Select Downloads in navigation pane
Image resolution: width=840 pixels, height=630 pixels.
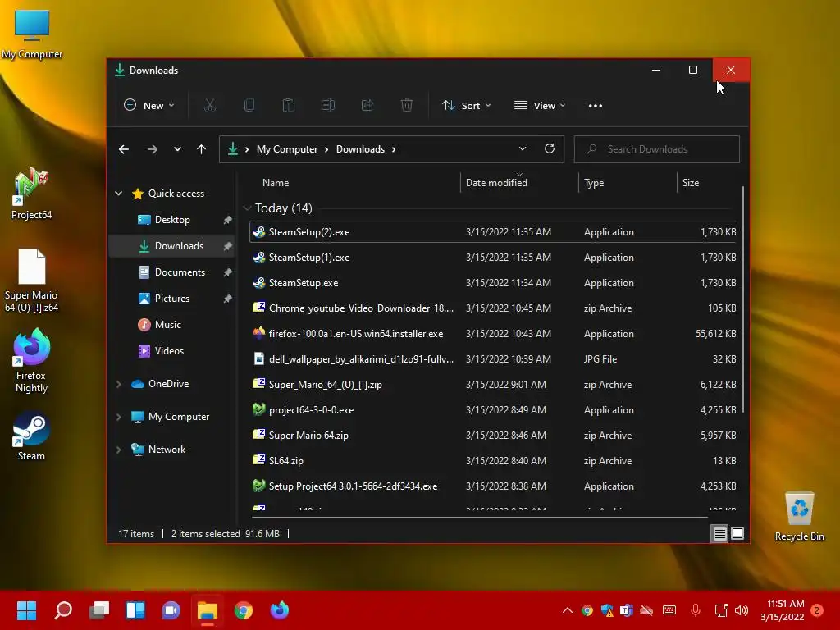tap(172, 246)
